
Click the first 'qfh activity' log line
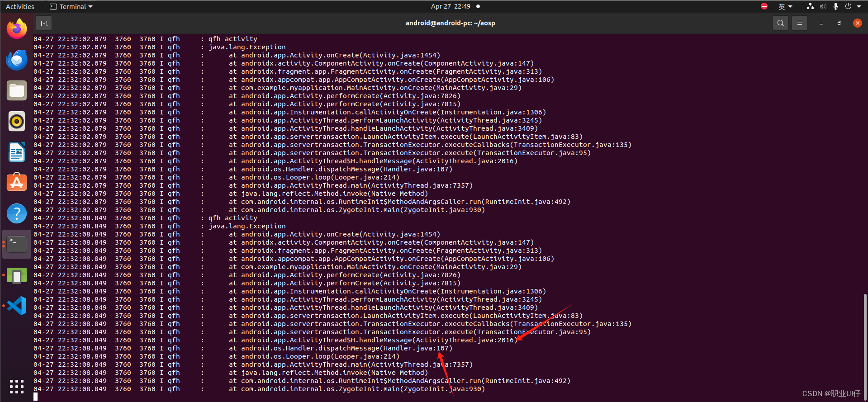click(x=232, y=39)
